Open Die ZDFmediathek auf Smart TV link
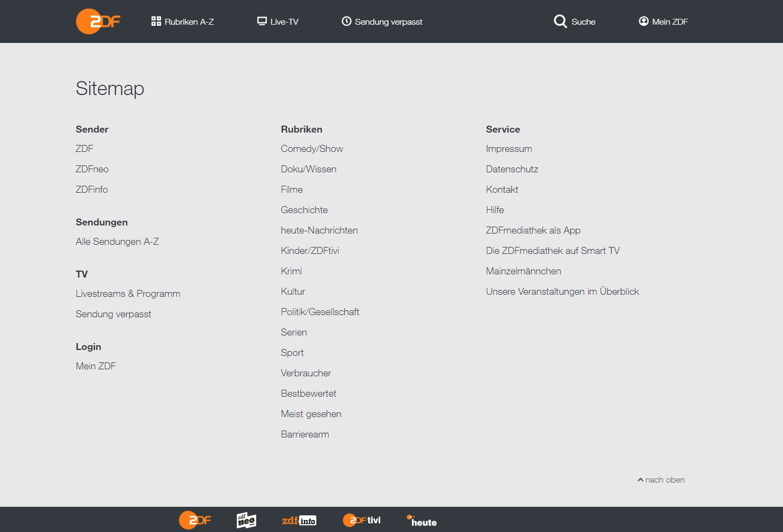Image resolution: width=783 pixels, height=532 pixels. (553, 251)
